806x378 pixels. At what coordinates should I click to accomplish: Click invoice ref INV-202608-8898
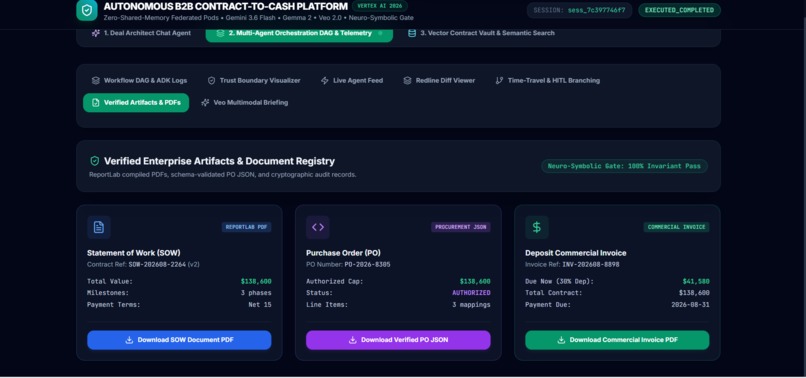click(591, 264)
